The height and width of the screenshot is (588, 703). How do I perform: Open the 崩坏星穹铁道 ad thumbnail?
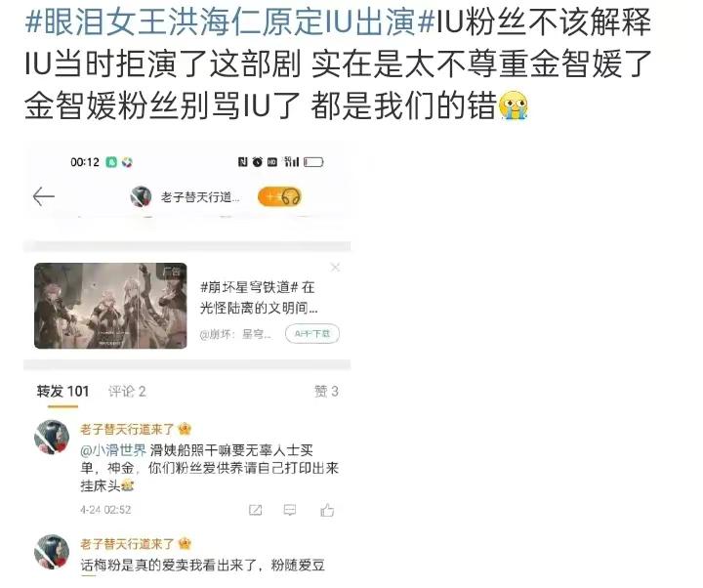110,306
